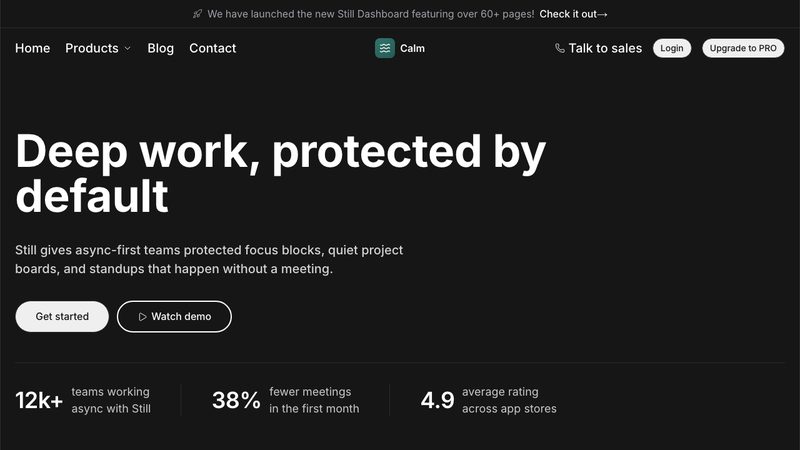Click the Calm wave logo icon
Screen dimensions: 800x450
[x=385, y=48]
